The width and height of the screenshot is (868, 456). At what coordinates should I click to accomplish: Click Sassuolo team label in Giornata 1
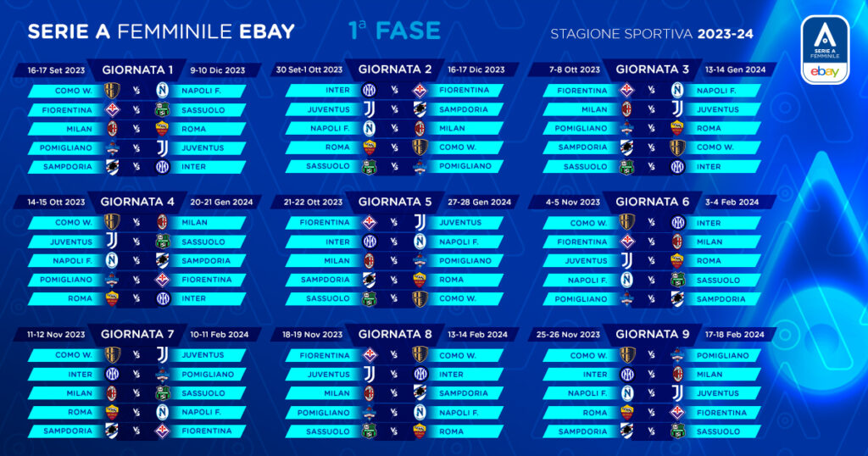tap(204, 109)
